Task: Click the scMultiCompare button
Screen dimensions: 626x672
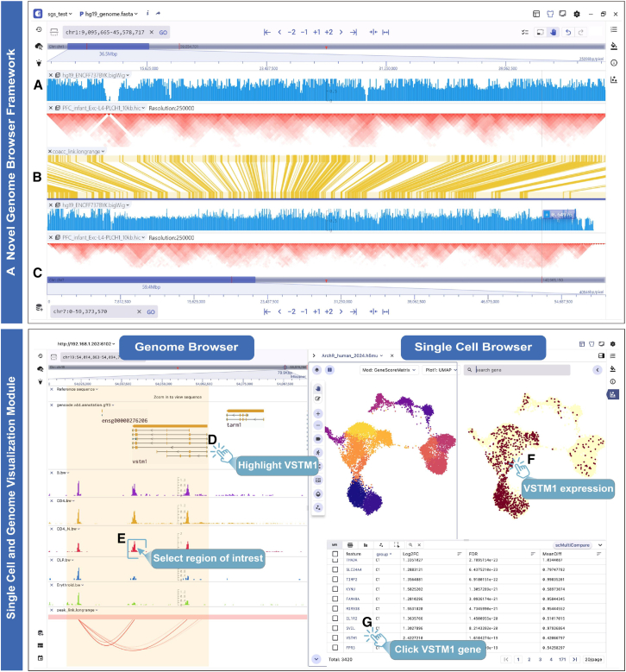Action: point(572,545)
